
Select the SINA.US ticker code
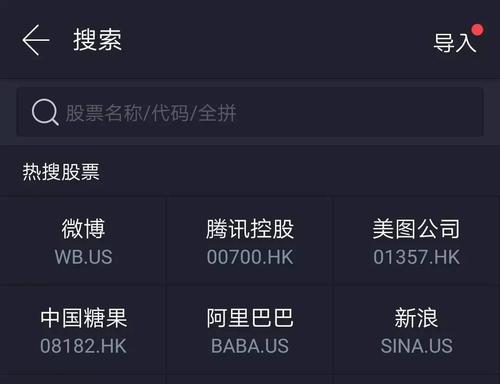(417, 346)
